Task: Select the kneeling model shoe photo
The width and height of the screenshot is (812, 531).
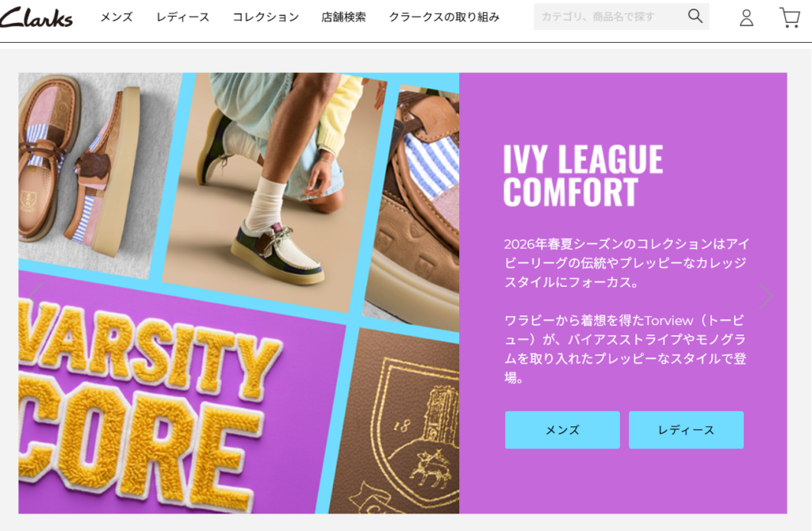Action: [274, 192]
